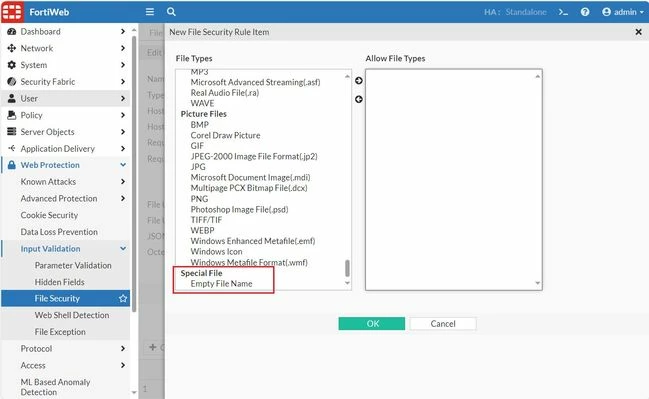Click the System gear icon
The image size is (649, 399).
(x=12, y=65)
